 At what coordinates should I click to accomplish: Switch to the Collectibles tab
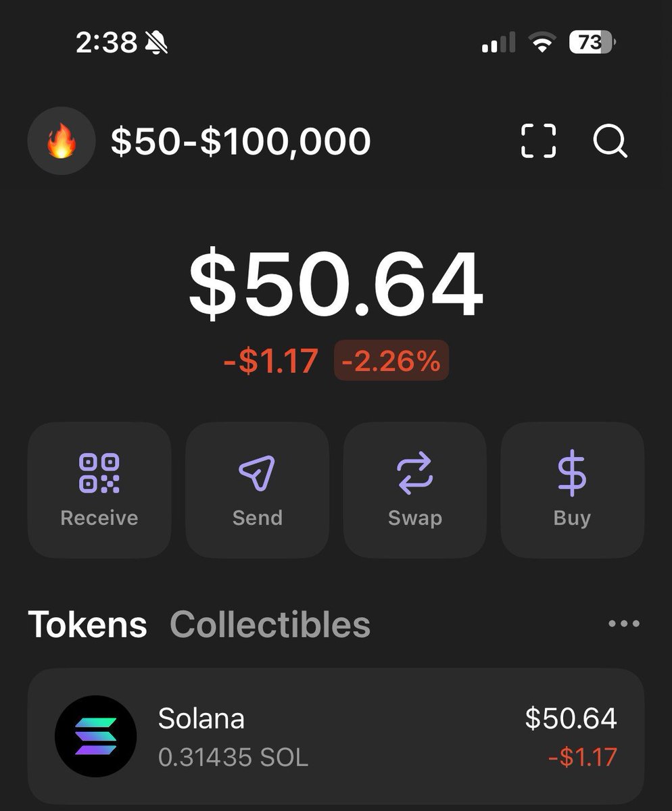click(x=270, y=624)
